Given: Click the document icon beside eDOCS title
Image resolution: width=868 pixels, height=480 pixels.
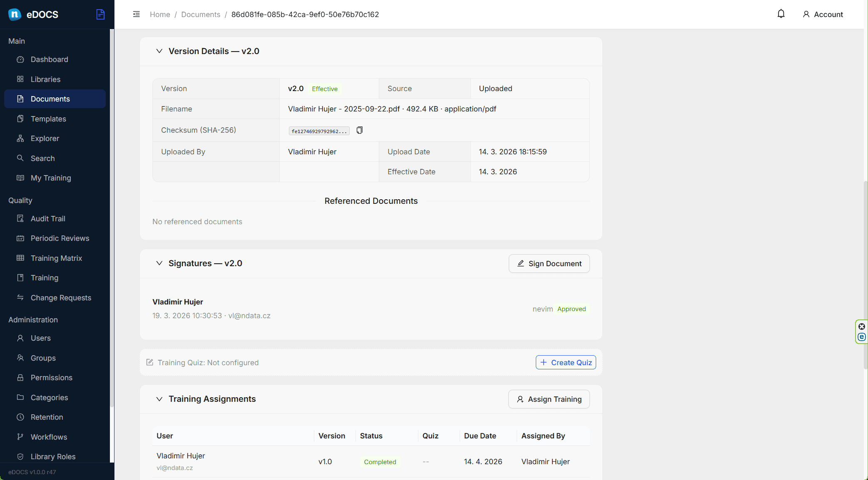Looking at the screenshot, I should pyautogui.click(x=100, y=14).
